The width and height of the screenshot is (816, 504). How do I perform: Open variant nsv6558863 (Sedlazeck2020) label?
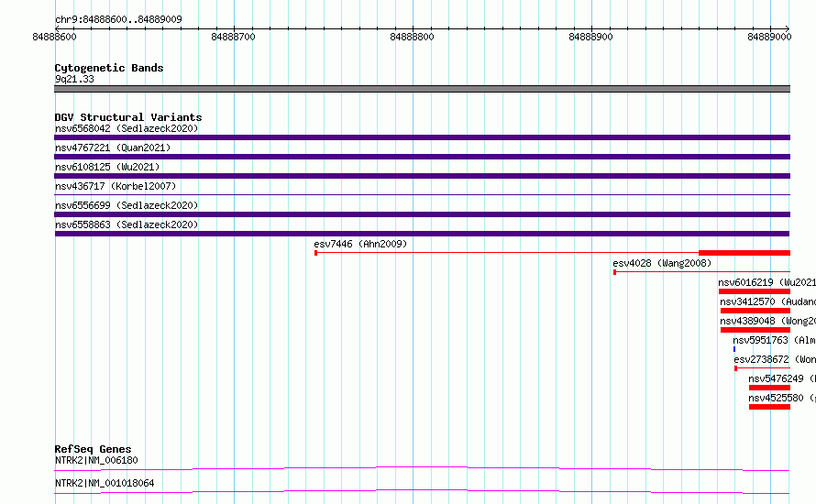pos(127,225)
